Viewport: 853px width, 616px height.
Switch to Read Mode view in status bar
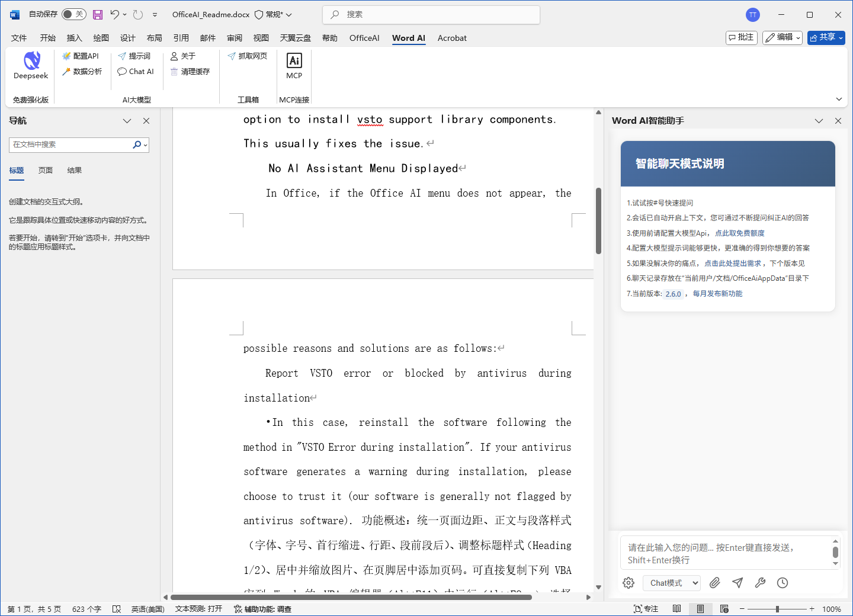(677, 609)
